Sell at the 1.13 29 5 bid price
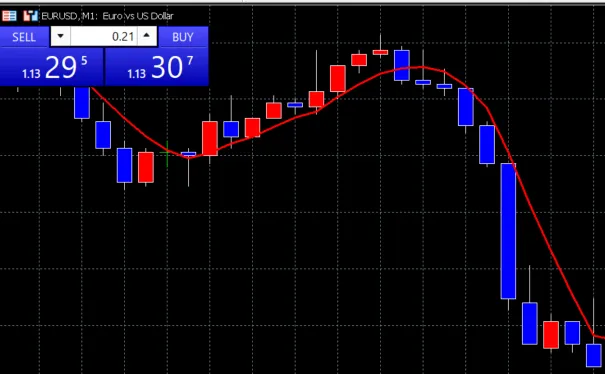 (52, 67)
